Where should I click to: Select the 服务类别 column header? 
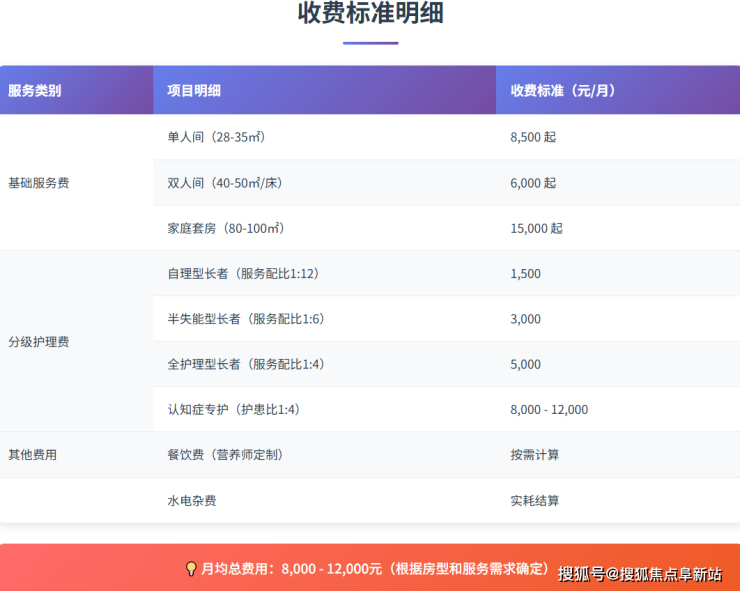(35, 90)
